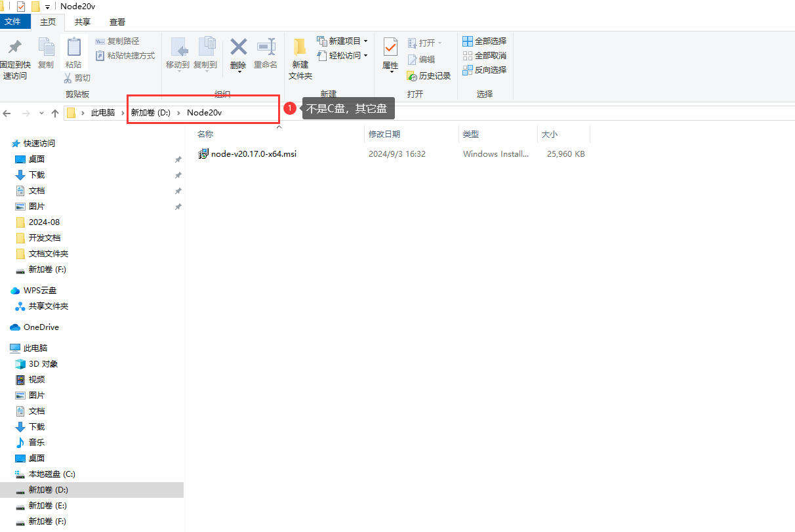Open the 文档文件夹 folder
Screen dimensions: 795x532
(x=49, y=254)
